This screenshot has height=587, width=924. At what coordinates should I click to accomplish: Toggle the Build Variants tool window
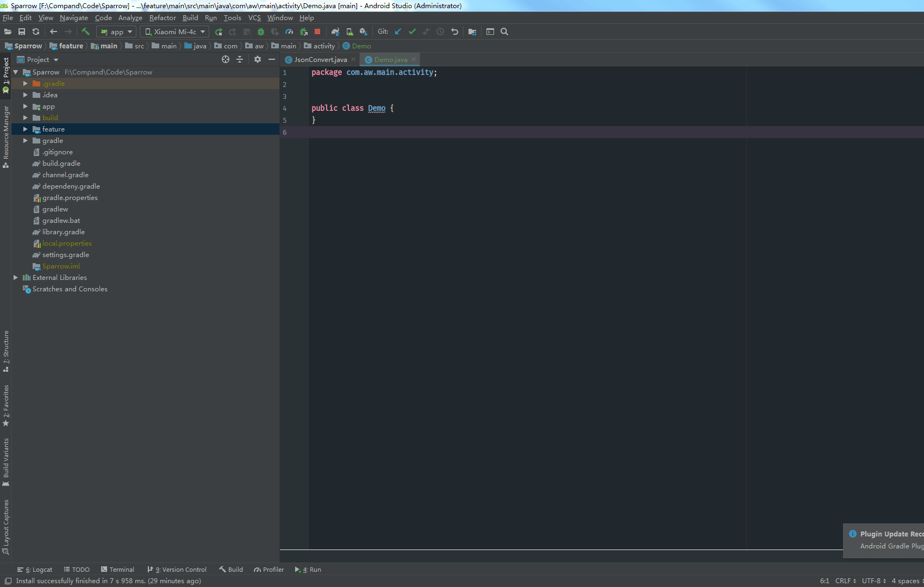coord(6,463)
